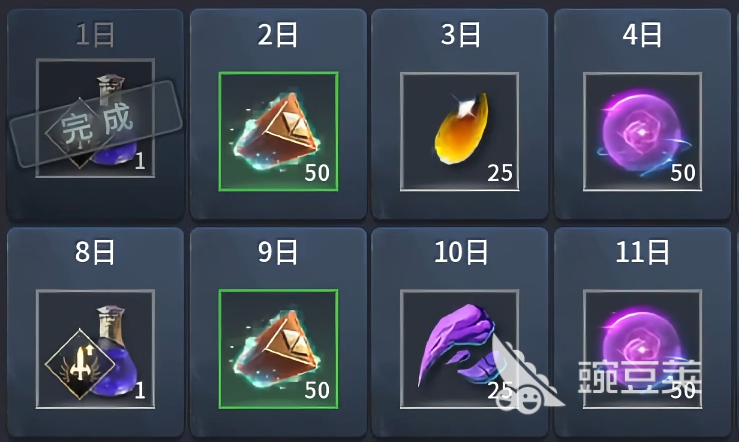Select the orange crystal reward for 2日
Image resolution: width=739 pixels, height=442 pixels.
(x=278, y=131)
